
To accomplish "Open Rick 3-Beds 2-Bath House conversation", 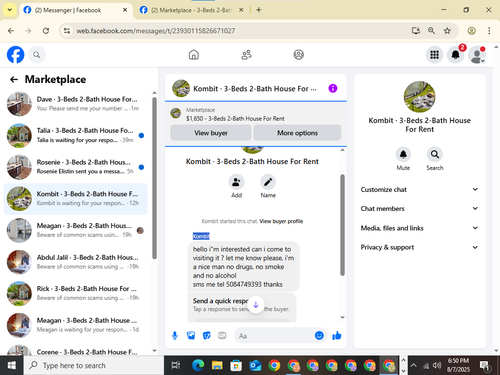I will click(x=76, y=293).
